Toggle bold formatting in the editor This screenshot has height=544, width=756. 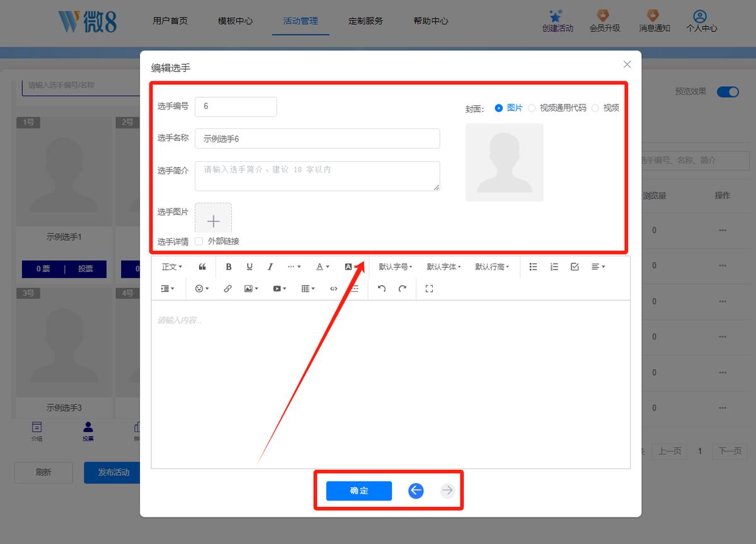(229, 267)
